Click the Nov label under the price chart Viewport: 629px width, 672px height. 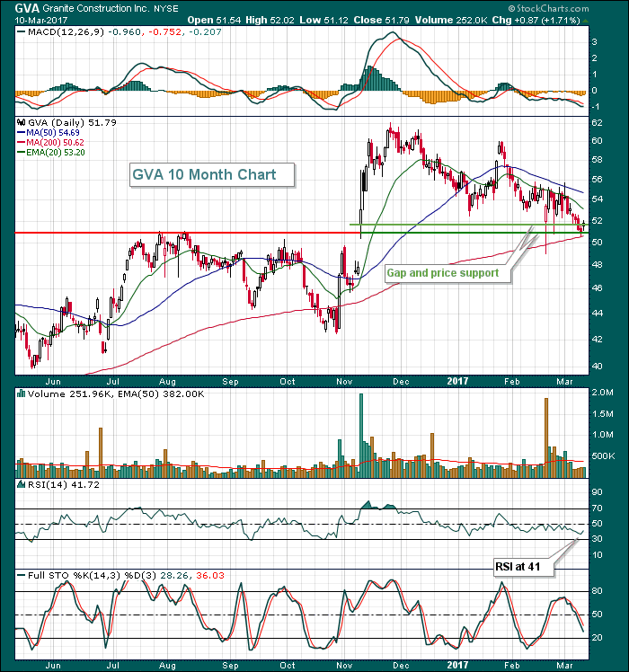coord(345,382)
